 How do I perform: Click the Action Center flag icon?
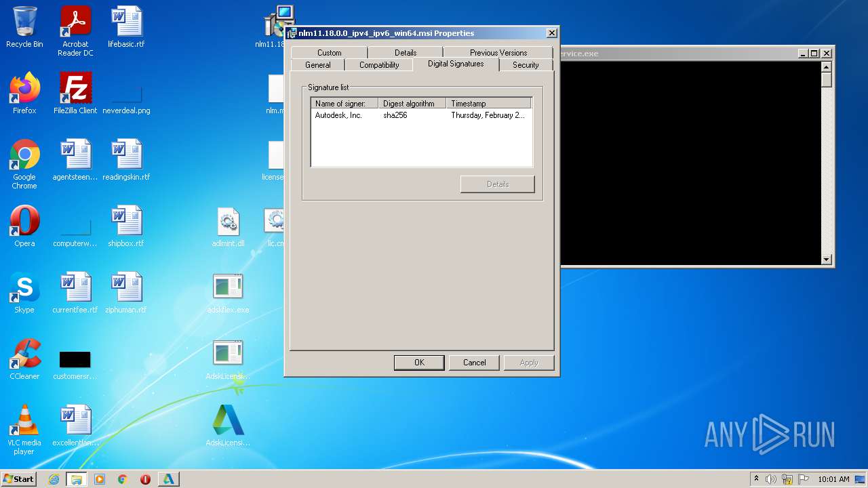(804, 479)
